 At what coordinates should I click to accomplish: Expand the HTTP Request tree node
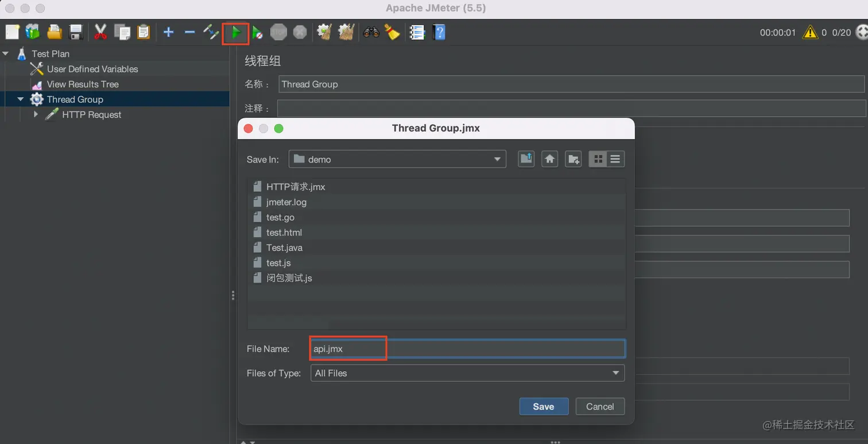pyautogui.click(x=36, y=114)
